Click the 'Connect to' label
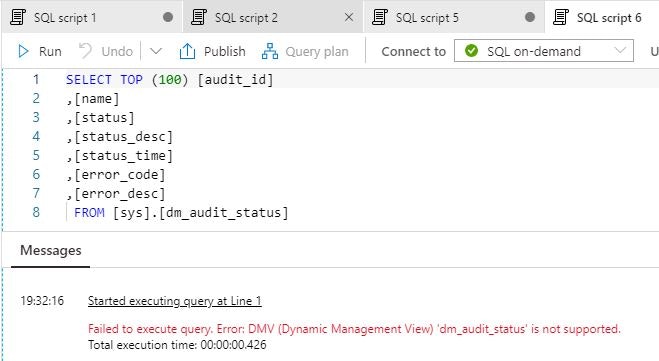This screenshot has height=361, width=659. tap(414, 51)
